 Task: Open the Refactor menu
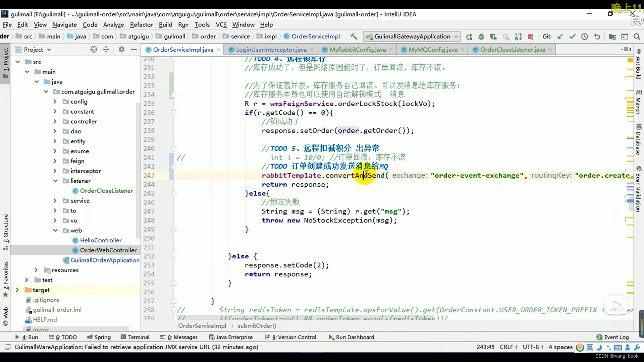tap(141, 25)
